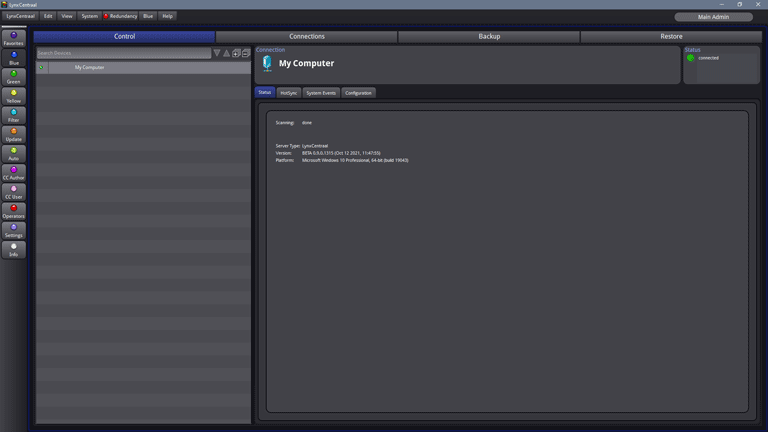
Task: Click the filter funnel icon beside search
Action: [217, 53]
